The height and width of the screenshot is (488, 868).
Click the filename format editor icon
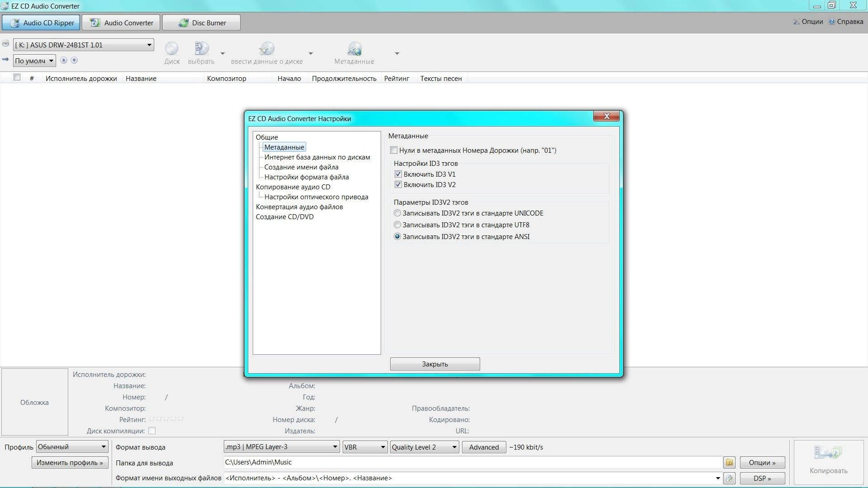click(729, 478)
